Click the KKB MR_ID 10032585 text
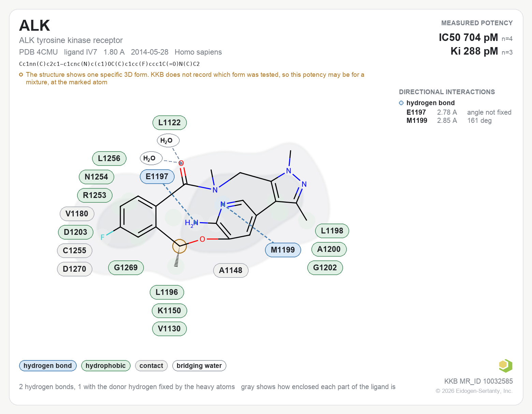532x414 pixels. tap(478, 381)
